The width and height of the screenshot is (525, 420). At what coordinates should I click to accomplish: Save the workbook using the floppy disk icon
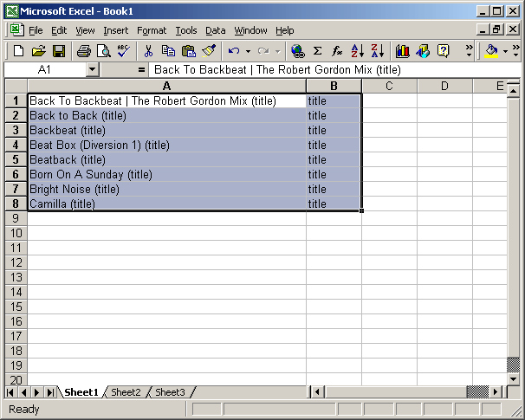59,51
